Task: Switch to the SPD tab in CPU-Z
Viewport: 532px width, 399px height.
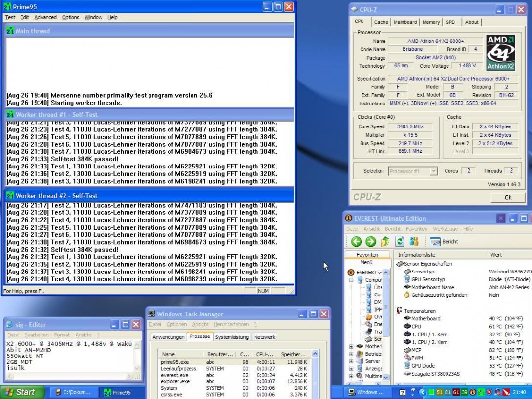Action: (x=450, y=22)
